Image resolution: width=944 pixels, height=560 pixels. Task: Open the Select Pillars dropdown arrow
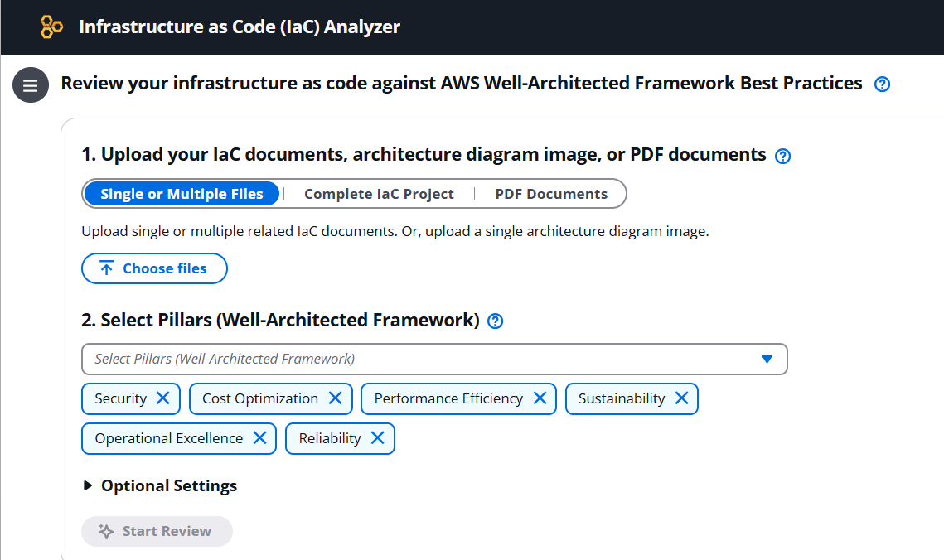point(767,359)
